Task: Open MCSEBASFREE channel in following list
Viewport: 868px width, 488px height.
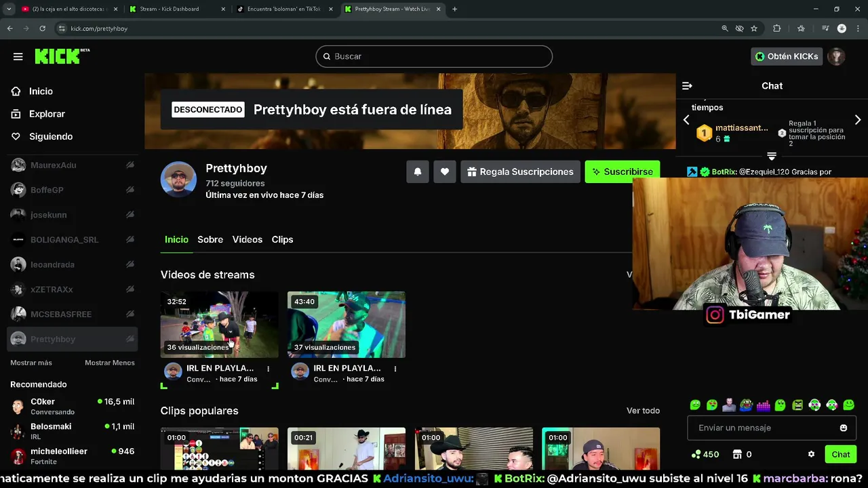Action: (73, 314)
